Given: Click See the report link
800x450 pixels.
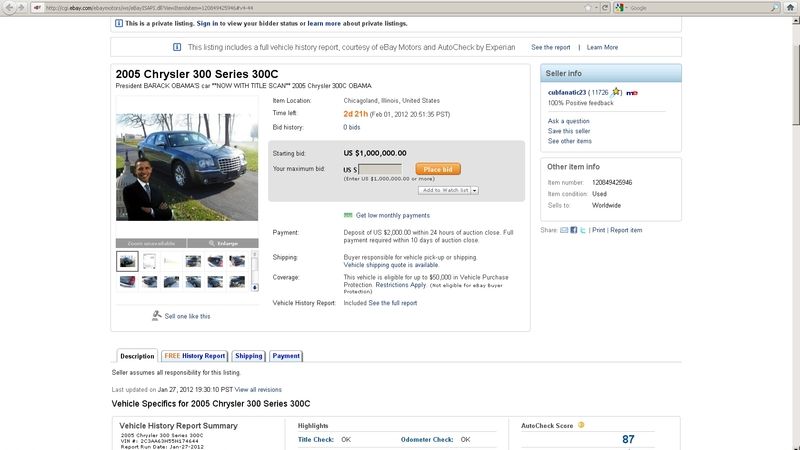Looking at the screenshot, I should tap(551, 47).
